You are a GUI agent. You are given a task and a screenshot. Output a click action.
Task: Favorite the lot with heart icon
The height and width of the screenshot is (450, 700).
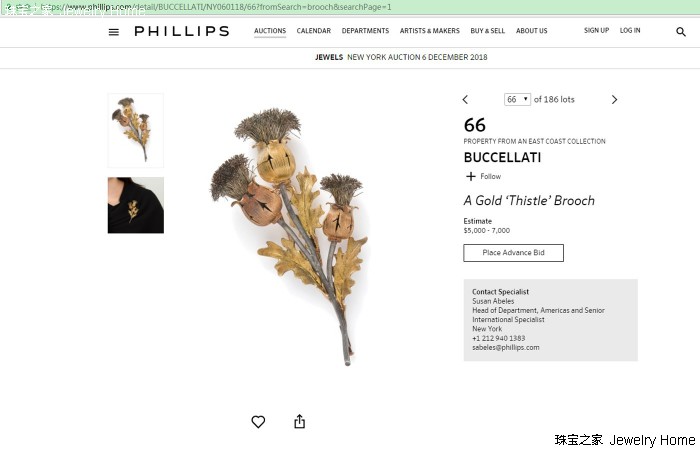pyautogui.click(x=258, y=421)
